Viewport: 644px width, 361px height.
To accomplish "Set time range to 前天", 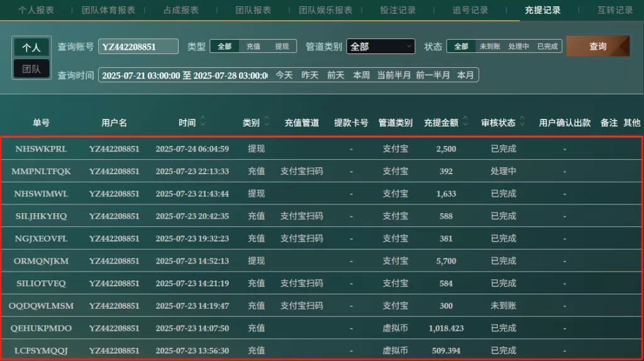I will click(x=336, y=75).
